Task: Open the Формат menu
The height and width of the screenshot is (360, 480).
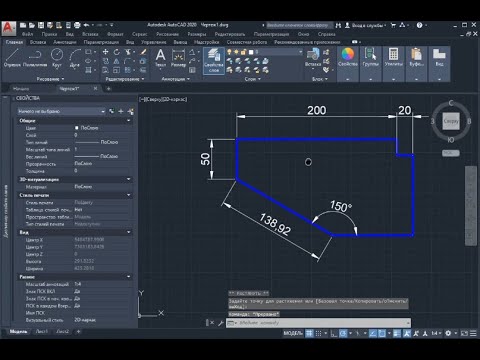Action: [x=115, y=34]
